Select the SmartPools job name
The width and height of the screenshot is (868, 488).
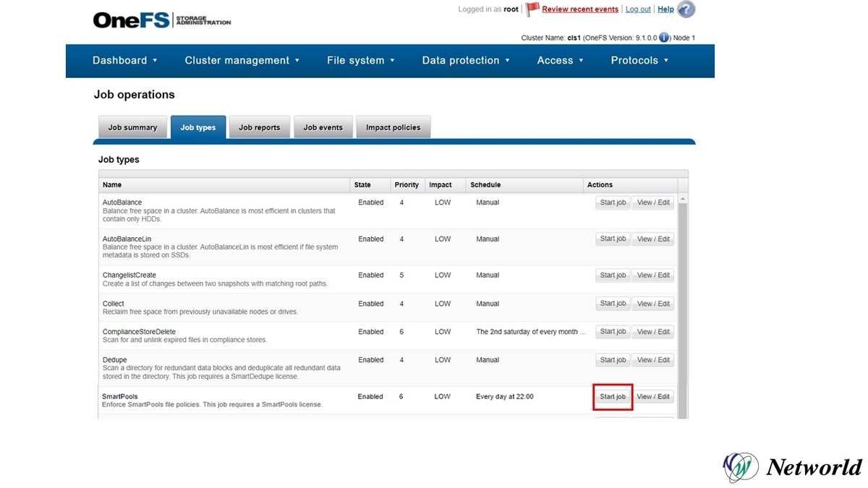[x=120, y=397]
